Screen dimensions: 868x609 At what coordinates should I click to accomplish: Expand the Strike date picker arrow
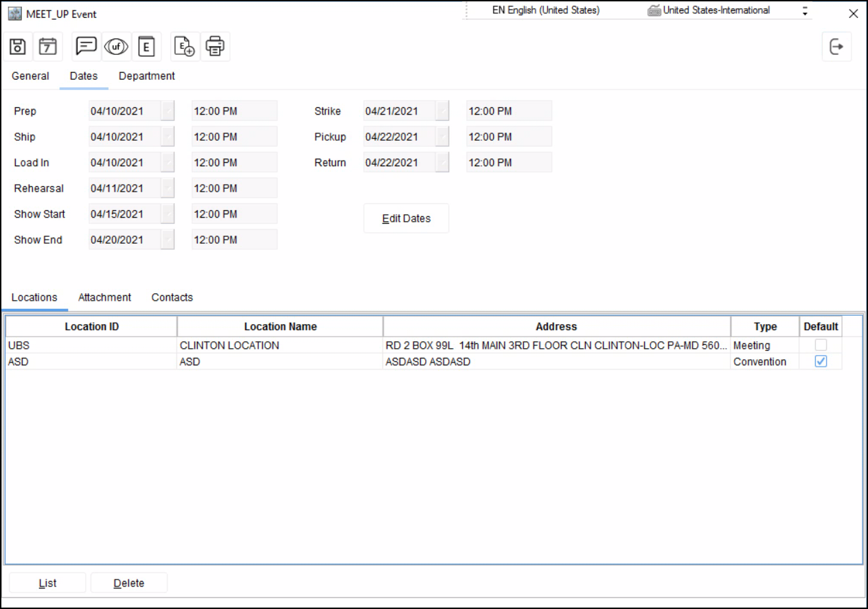click(442, 111)
